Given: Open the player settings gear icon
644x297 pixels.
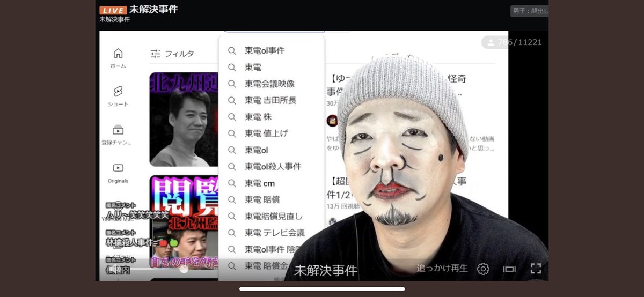Looking at the screenshot, I should coord(483,269).
